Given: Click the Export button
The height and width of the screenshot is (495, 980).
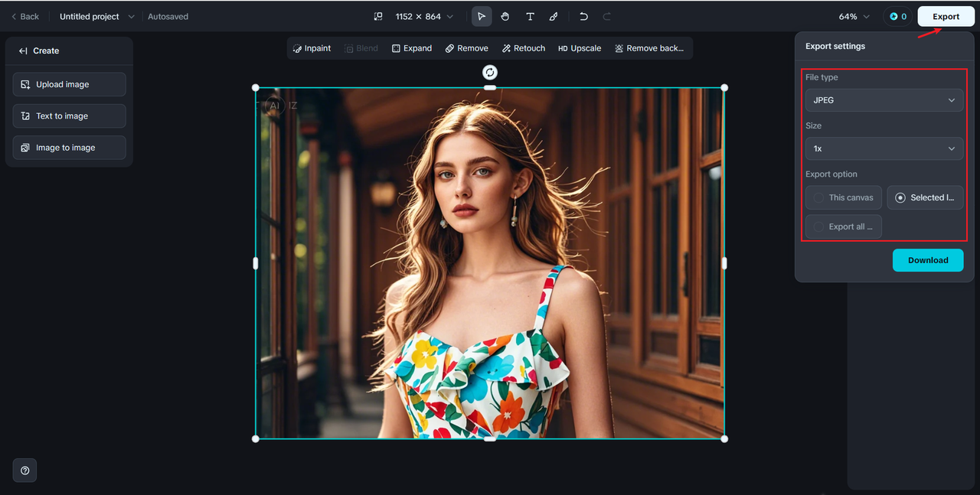Looking at the screenshot, I should click(946, 16).
